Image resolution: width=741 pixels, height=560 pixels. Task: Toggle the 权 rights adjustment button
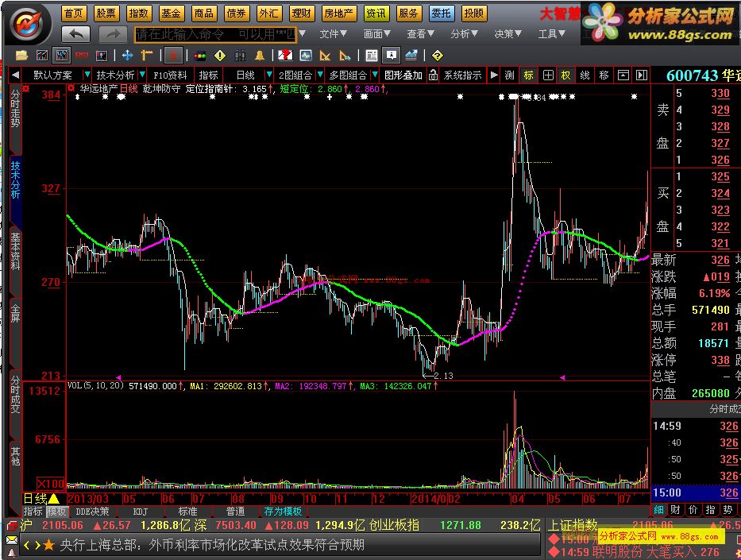pyautogui.click(x=565, y=75)
